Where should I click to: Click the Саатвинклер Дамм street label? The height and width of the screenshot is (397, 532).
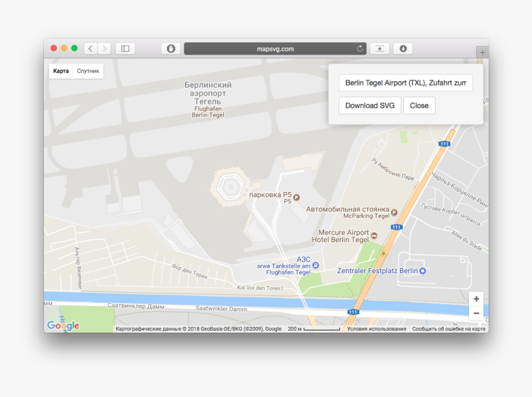[135, 306]
